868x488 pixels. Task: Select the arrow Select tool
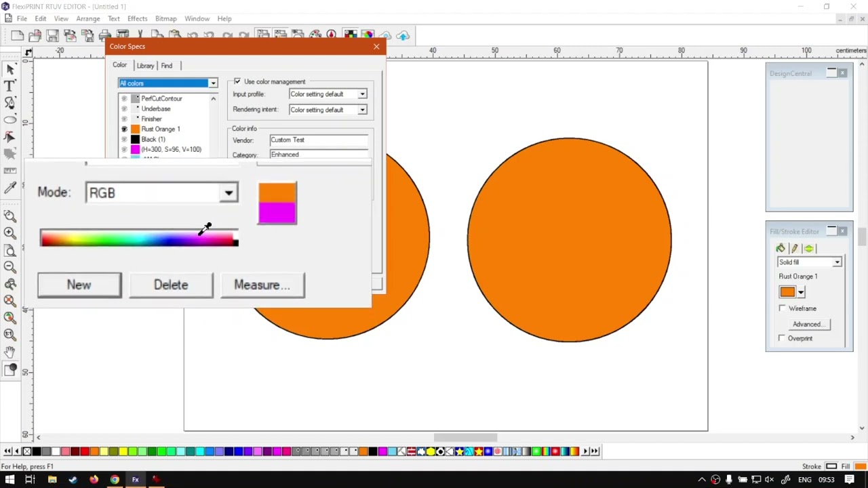[x=10, y=69]
